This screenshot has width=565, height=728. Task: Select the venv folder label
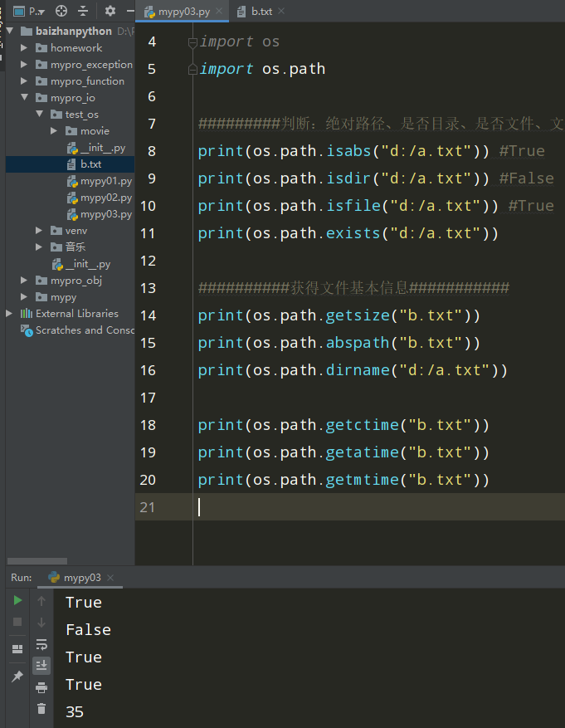[x=76, y=230]
